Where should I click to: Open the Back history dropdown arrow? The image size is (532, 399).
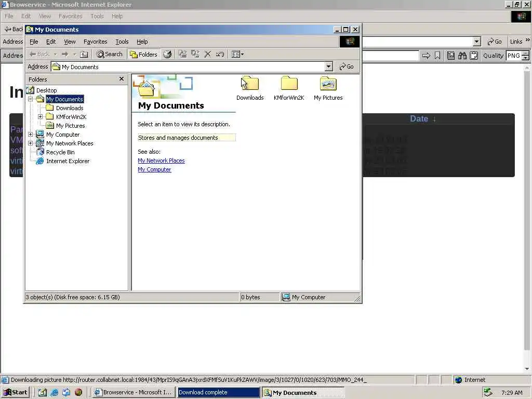coord(55,54)
